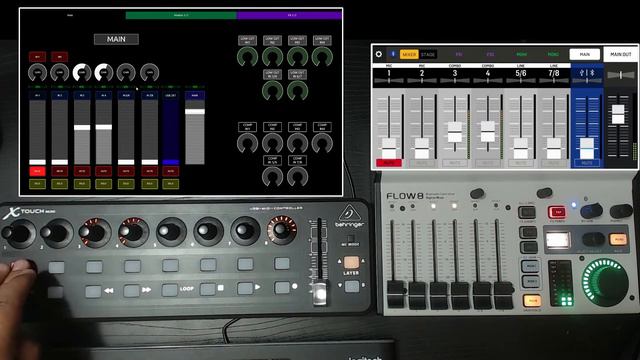Solo USB/BT channel with yellow button
This screenshot has width=640, height=360.
click(x=171, y=184)
